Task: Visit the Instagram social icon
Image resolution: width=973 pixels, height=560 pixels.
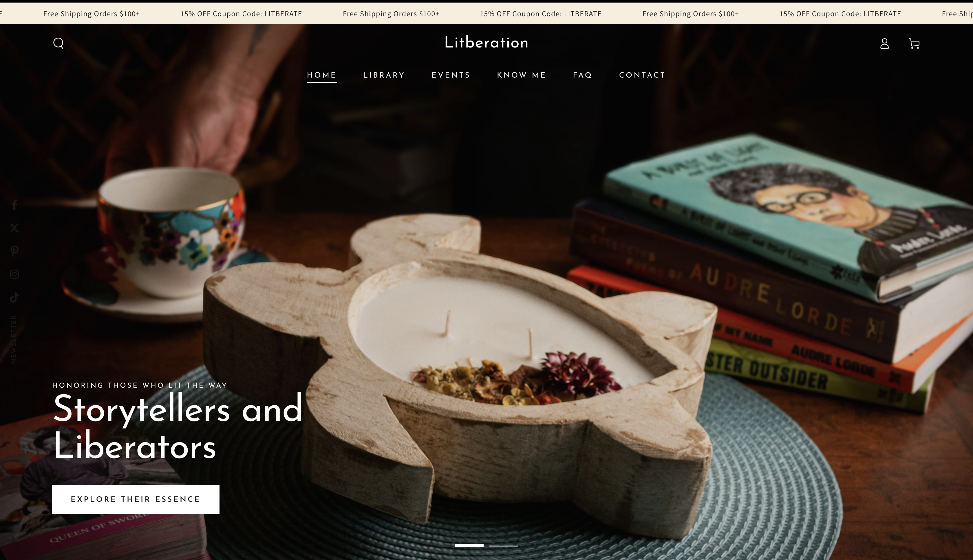Action: pyautogui.click(x=14, y=274)
